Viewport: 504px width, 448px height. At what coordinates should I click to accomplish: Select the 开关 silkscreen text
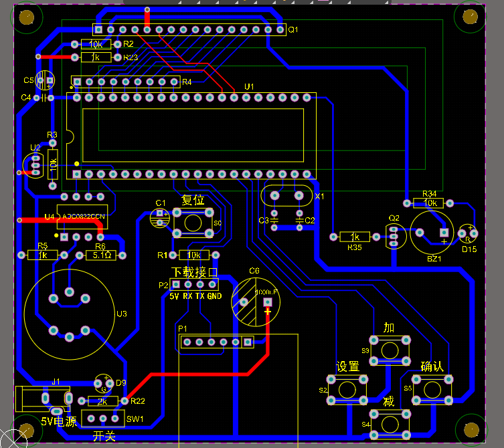104,436
